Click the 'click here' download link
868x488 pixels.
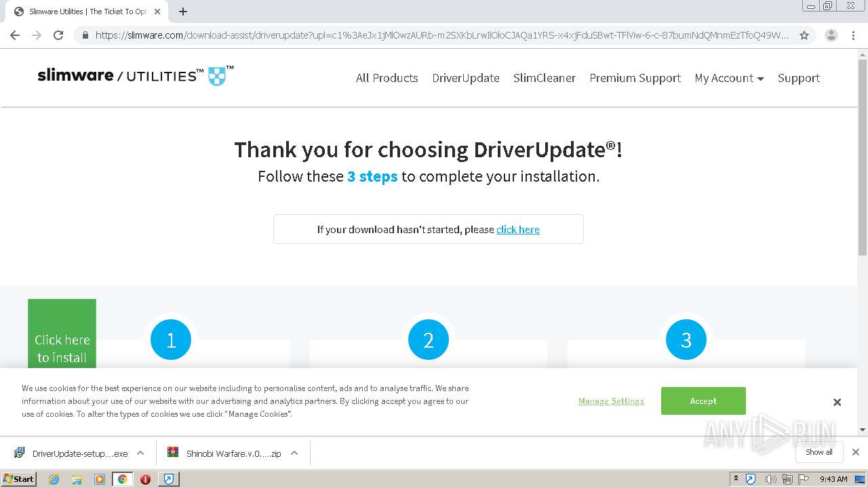[518, 230]
